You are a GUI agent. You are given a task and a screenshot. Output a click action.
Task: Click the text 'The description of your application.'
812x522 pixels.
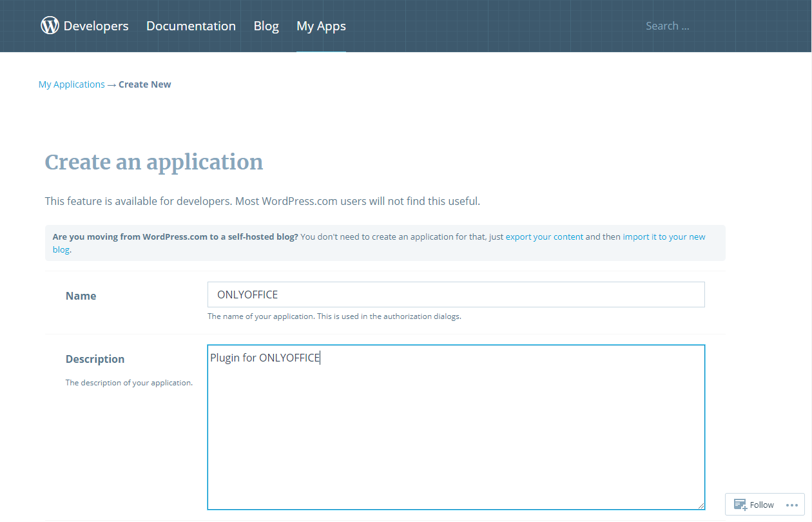click(x=129, y=383)
